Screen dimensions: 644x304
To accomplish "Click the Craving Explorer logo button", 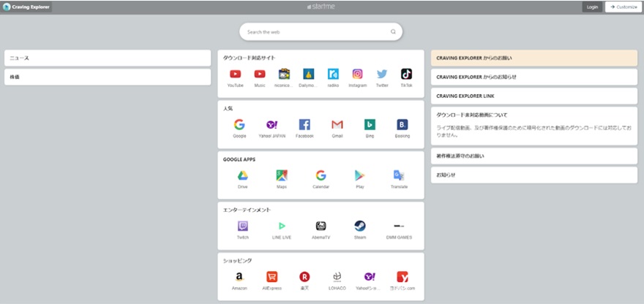I will tap(26, 7).
